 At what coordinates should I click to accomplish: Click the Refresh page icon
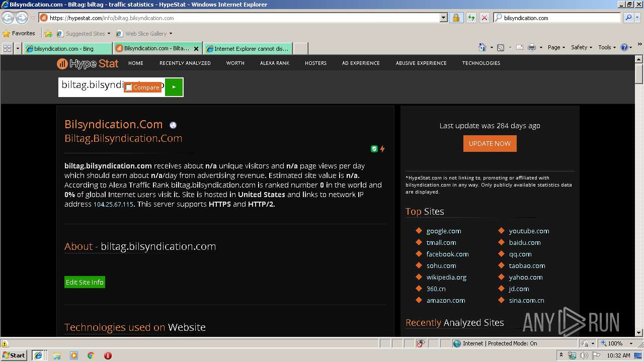click(x=471, y=18)
